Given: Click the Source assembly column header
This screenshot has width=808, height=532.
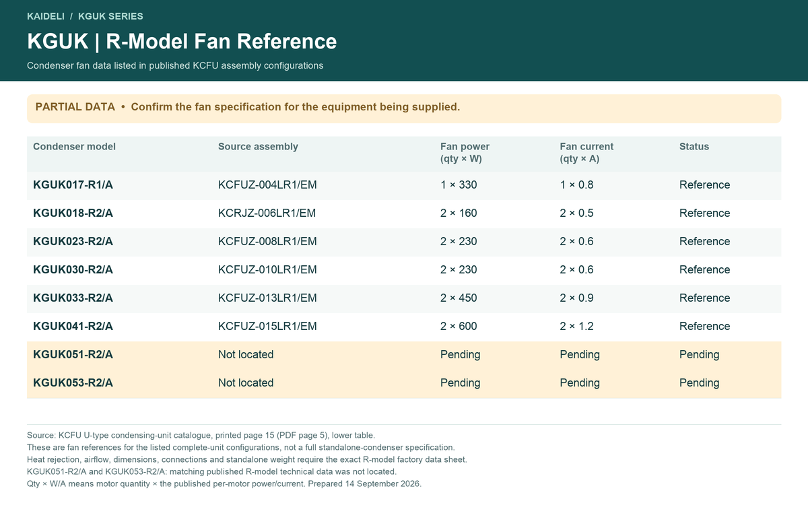Looking at the screenshot, I should (258, 146).
